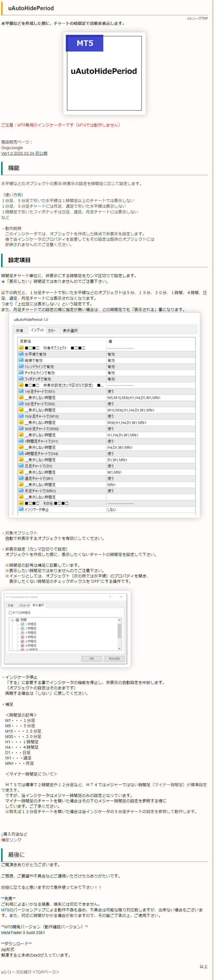Click the しない value of インジケータ停止

click(112, 509)
